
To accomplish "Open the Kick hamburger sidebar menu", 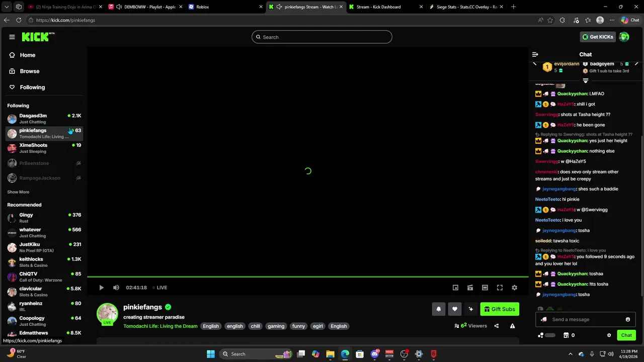I will 12,37.
